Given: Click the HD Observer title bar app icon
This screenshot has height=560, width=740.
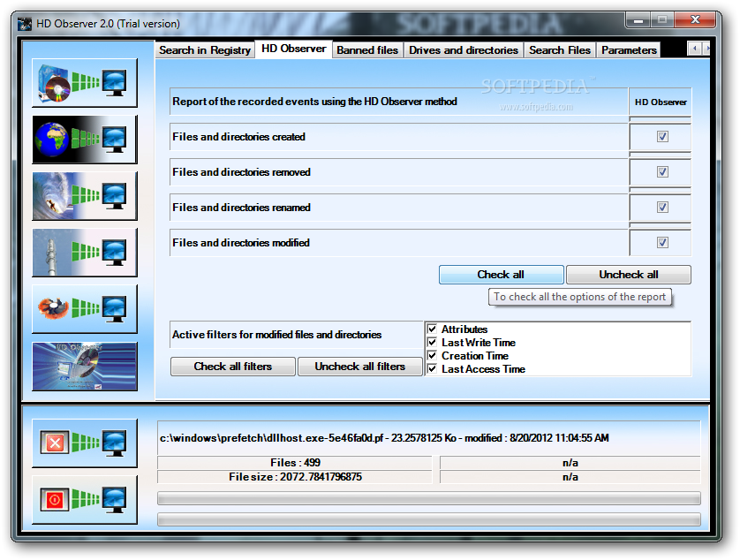Looking at the screenshot, I should click(x=25, y=24).
